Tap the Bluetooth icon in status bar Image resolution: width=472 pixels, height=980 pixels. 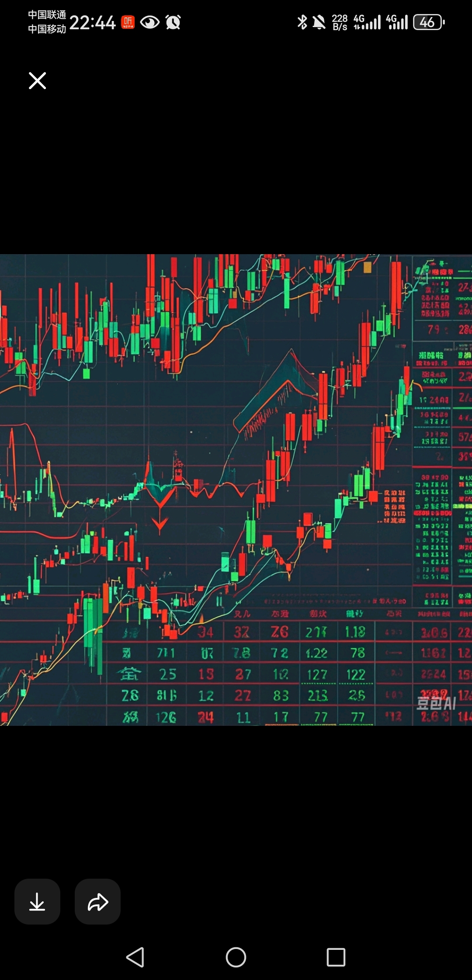(x=302, y=22)
